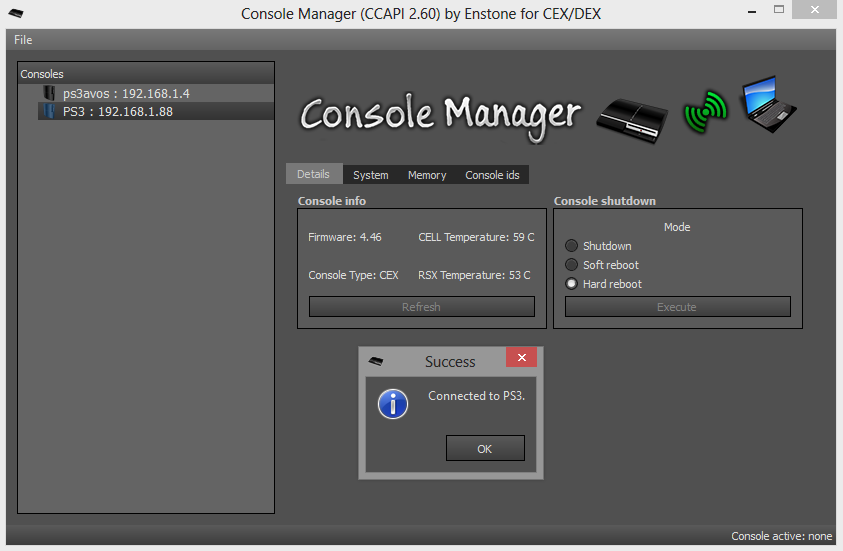Click the PS3 console icon beside ps3avos
This screenshot has width=843, height=551.
coord(49,93)
